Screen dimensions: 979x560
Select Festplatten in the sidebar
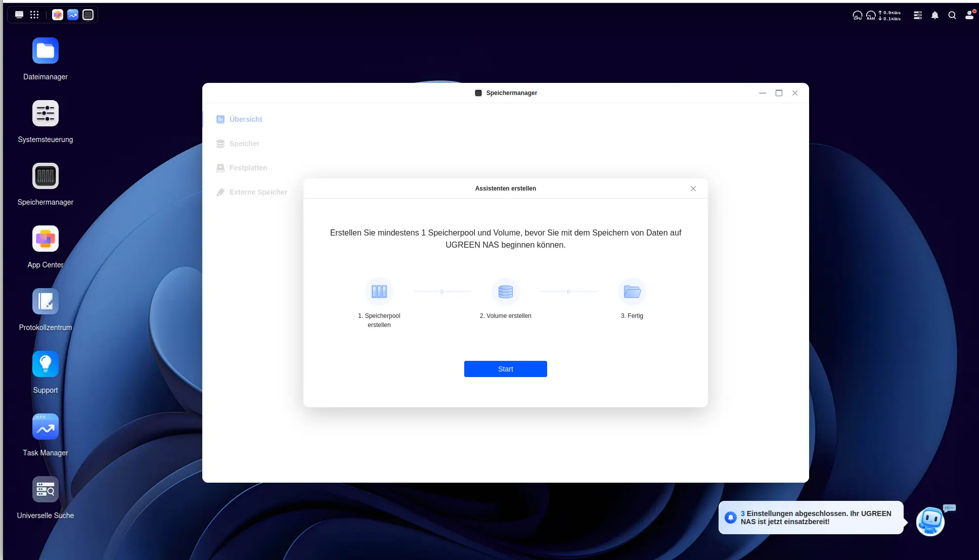coord(248,168)
